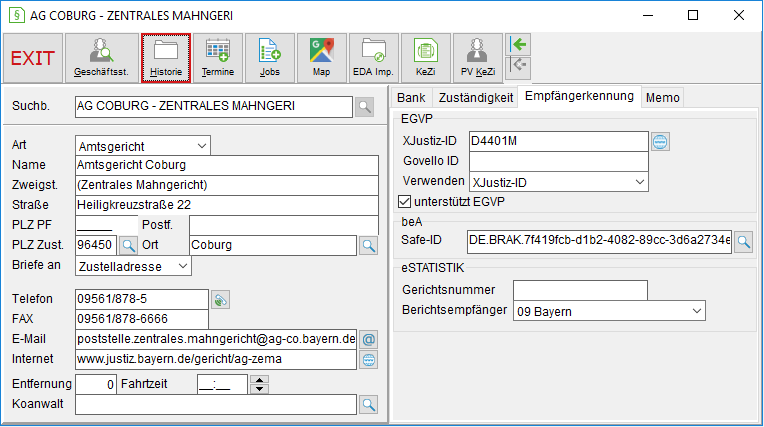Screen dimensions: 764x427
Task: Expand the Berichtsempfänger dropdown
Action: click(697, 311)
